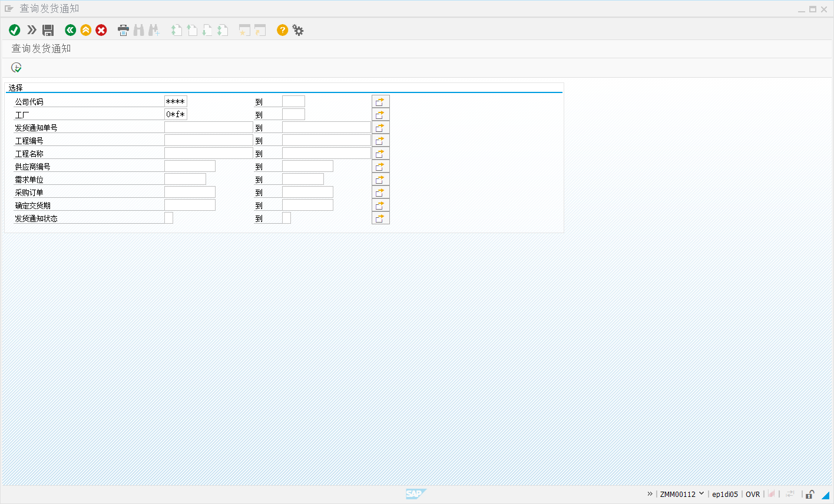Expand the ZMM00112 transaction dropdown
The image size is (834, 504).
point(701,493)
